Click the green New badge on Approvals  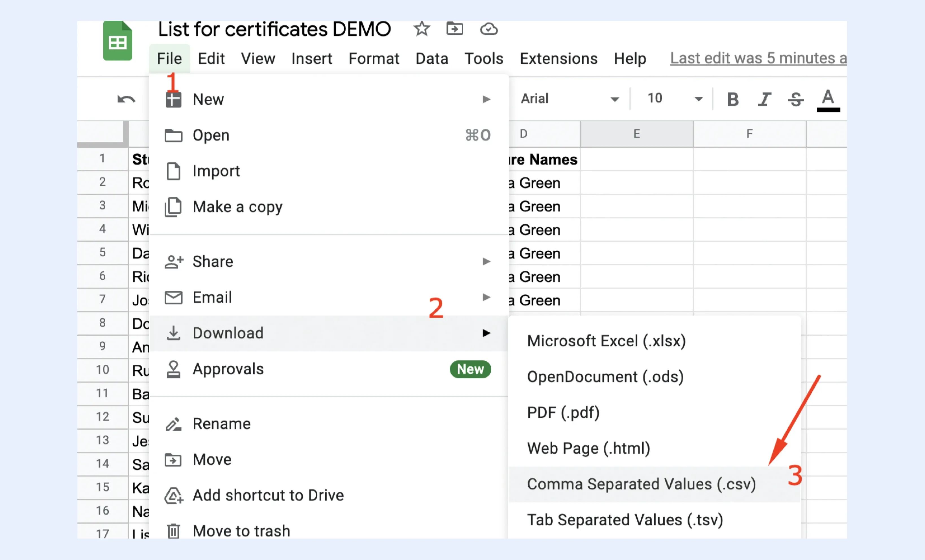tap(470, 369)
